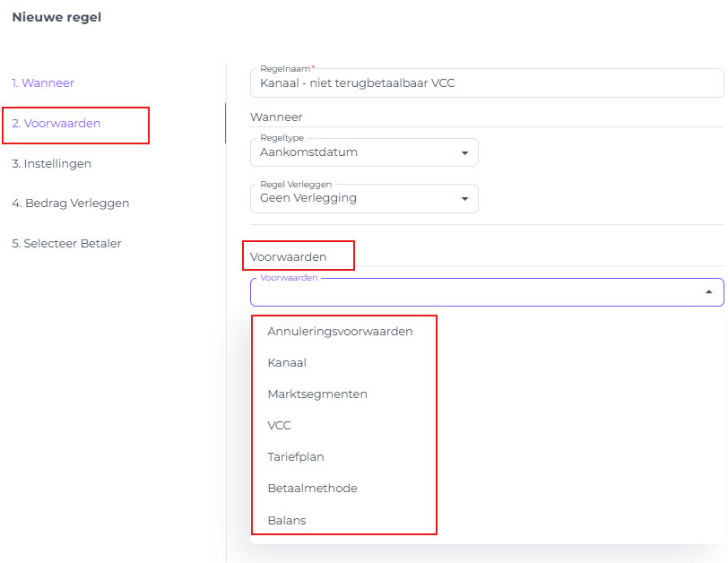Open the Regeltype dropdown arrow
The height and width of the screenshot is (563, 728).
point(464,153)
